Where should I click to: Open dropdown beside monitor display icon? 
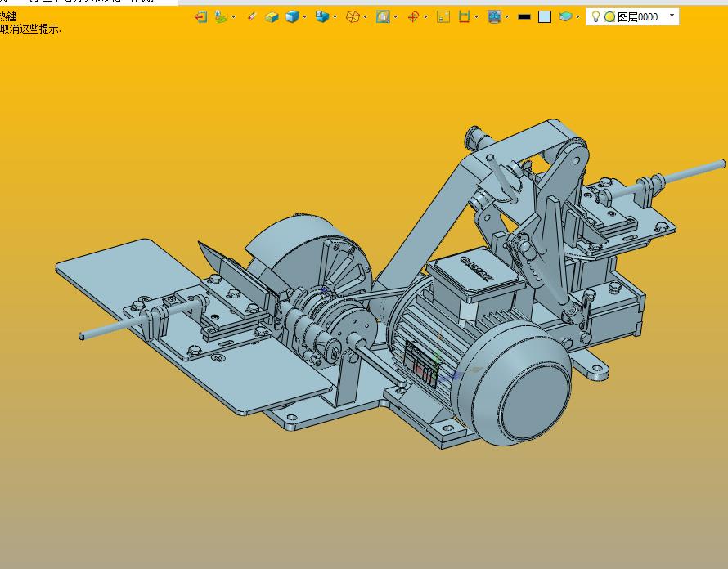tap(506, 17)
